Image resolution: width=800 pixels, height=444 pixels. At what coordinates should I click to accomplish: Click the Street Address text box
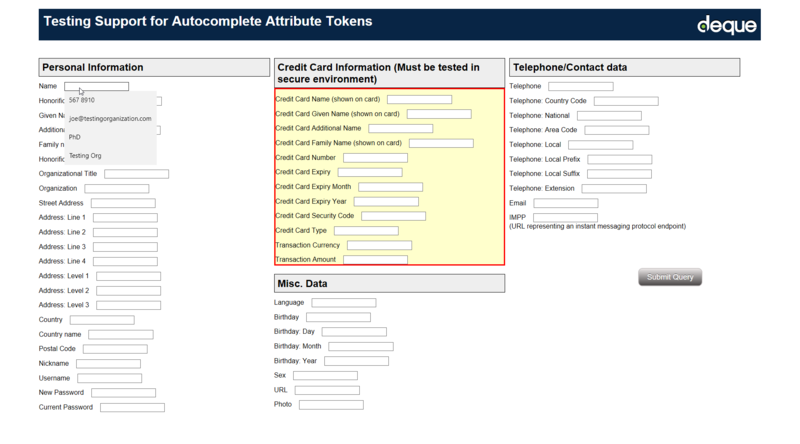(123, 203)
